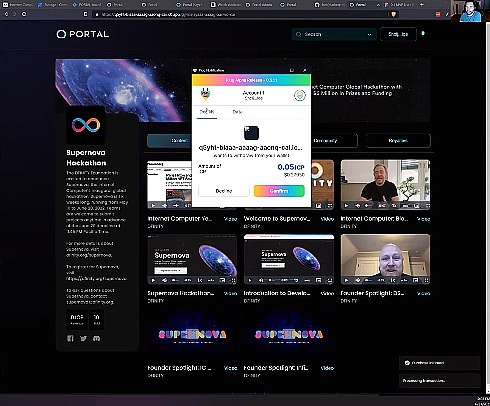This screenshot has width=490, height=406.
Task: Confirm the 0.05 ICP Plug transaction
Action: click(279, 191)
